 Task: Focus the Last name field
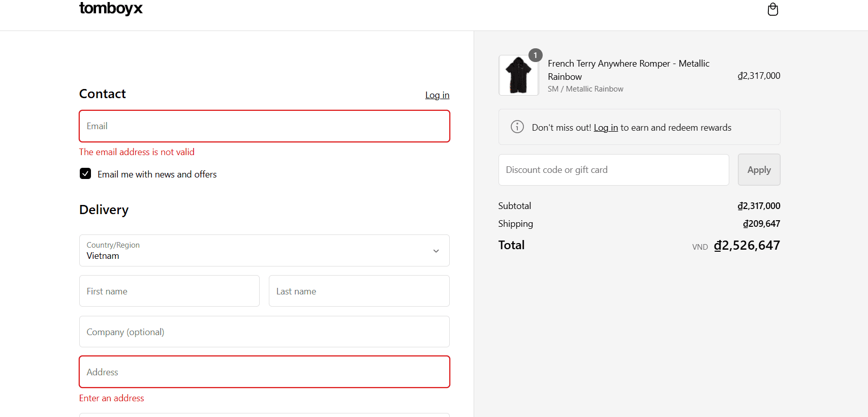click(359, 291)
